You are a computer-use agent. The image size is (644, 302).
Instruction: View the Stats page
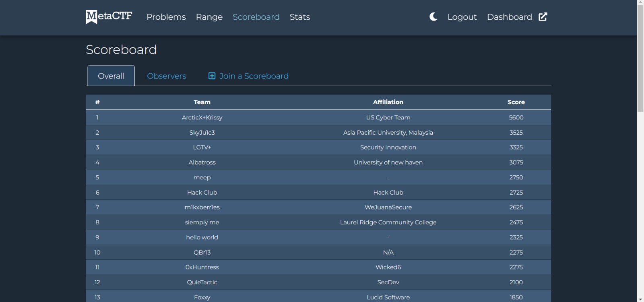tap(300, 17)
